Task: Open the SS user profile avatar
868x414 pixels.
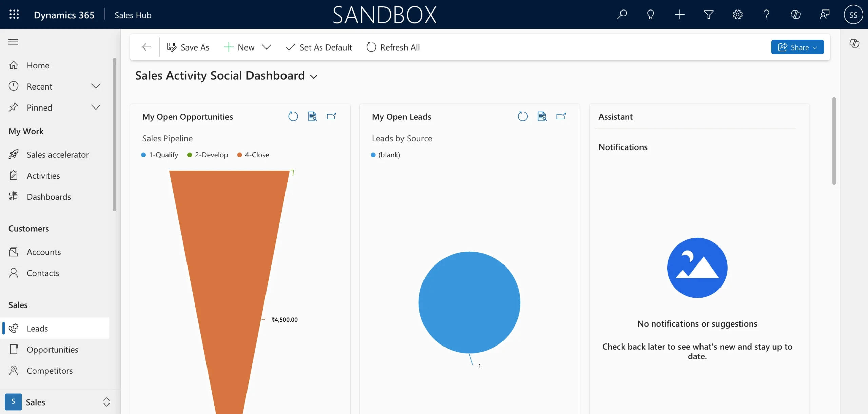Action: click(853, 15)
